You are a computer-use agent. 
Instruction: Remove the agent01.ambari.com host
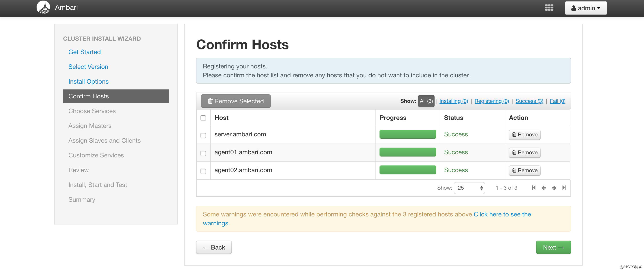[x=525, y=152]
